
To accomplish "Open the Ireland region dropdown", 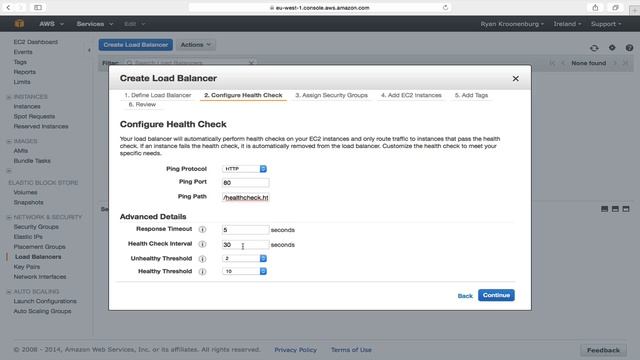I will click(567, 24).
